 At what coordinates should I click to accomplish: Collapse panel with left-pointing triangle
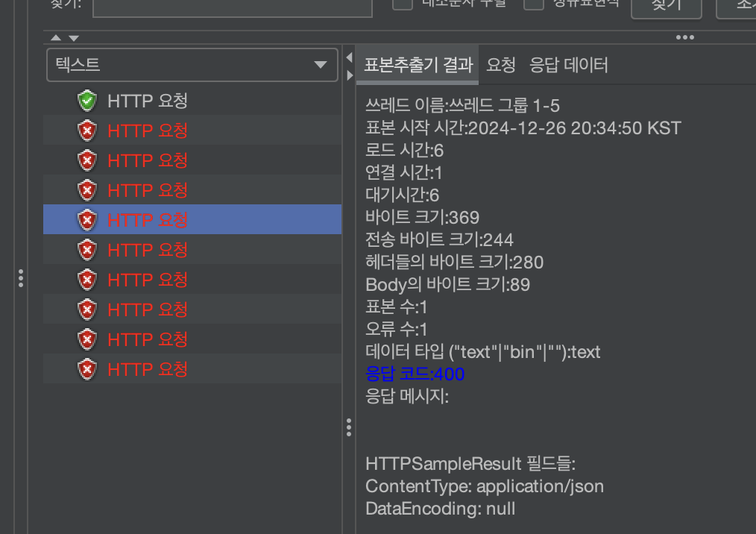(349, 57)
